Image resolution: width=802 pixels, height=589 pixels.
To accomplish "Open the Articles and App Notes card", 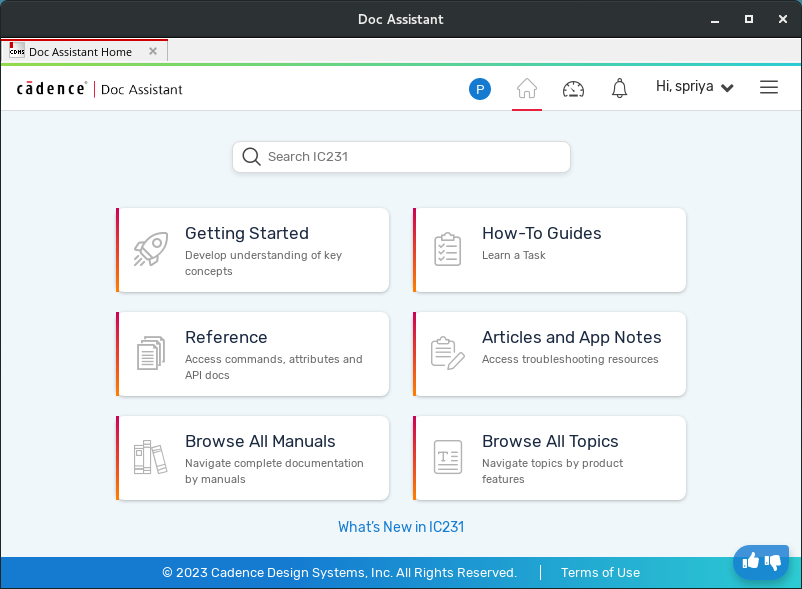I will [x=550, y=354].
